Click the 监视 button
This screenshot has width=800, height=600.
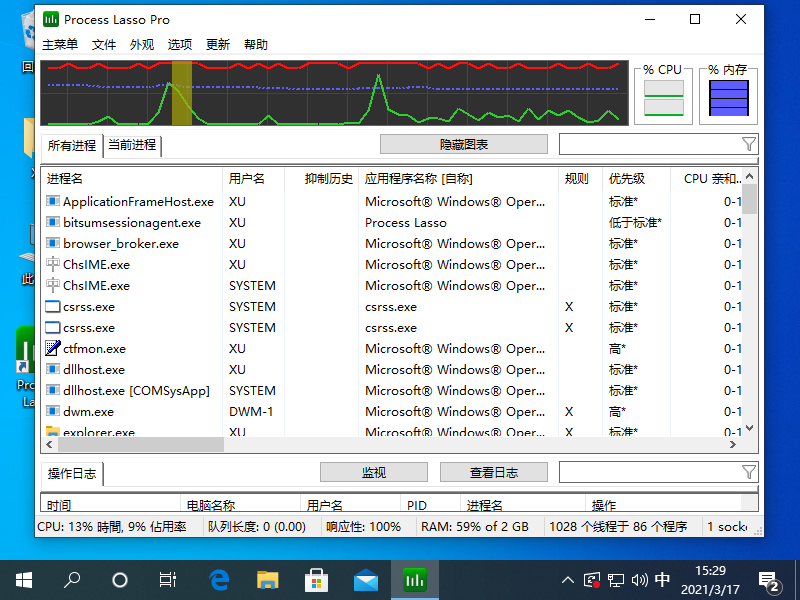coord(373,472)
